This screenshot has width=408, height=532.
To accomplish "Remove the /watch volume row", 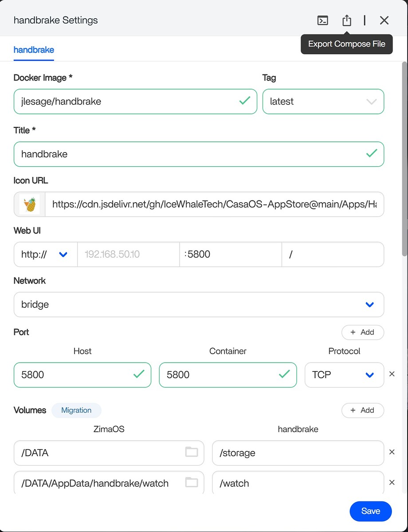I will tap(392, 482).
